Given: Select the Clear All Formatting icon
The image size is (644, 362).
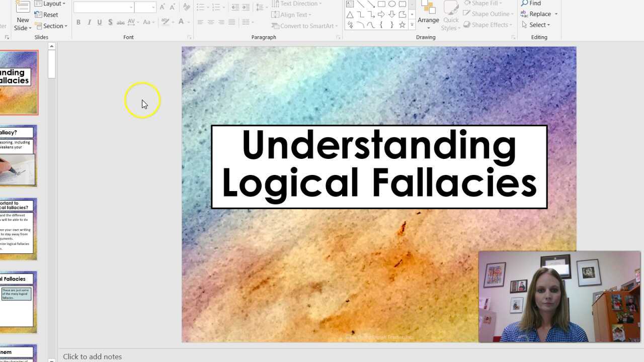Looking at the screenshot, I should pyautogui.click(x=186, y=8).
